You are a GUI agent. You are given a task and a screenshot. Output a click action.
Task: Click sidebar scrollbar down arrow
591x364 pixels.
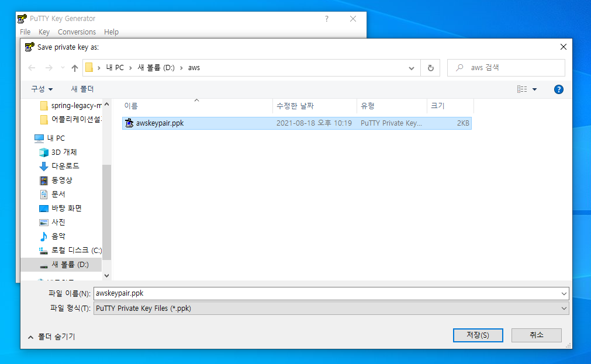106,275
